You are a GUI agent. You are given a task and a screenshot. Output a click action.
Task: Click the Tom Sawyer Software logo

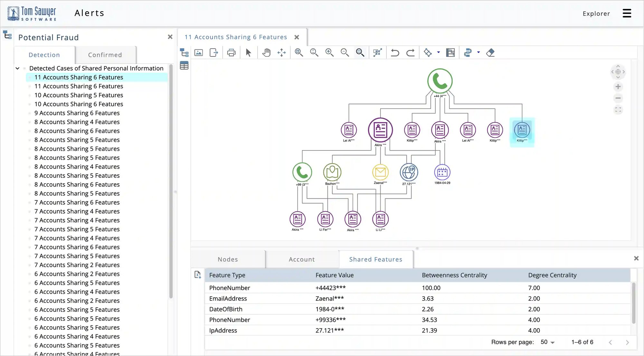click(x=32, y=13)
